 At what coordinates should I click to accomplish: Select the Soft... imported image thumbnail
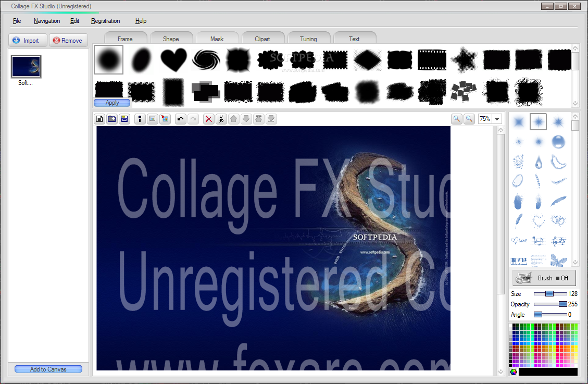point(26,66)
